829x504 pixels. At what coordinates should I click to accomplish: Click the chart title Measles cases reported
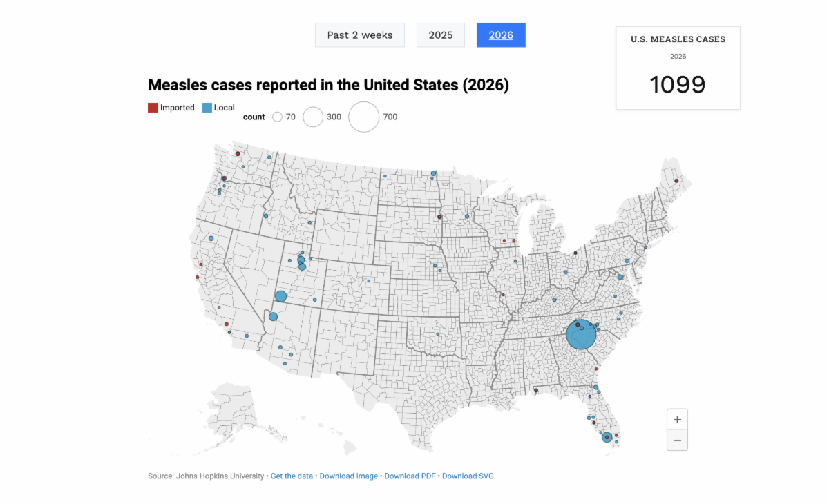pyautogui.click(x=328, y=85)
